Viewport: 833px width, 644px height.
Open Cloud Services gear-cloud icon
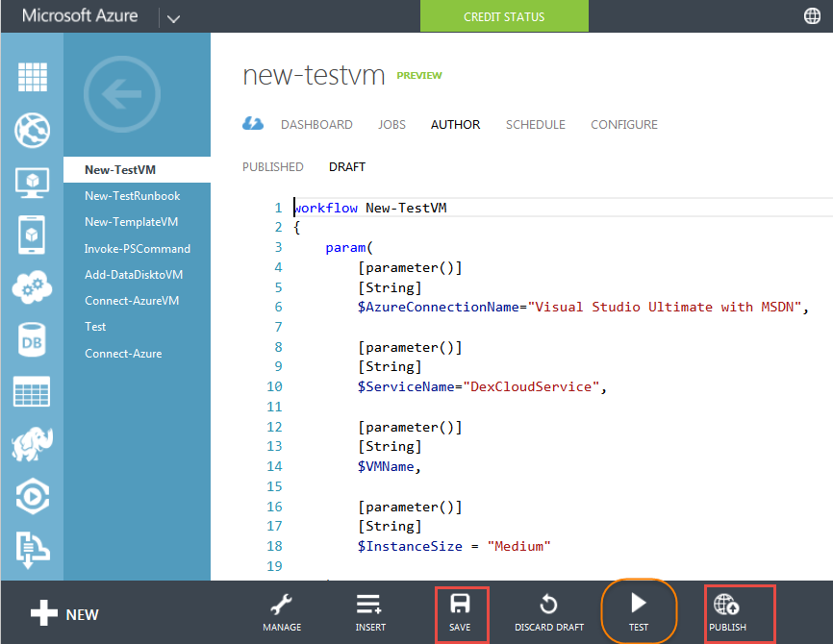coord(32,286)
